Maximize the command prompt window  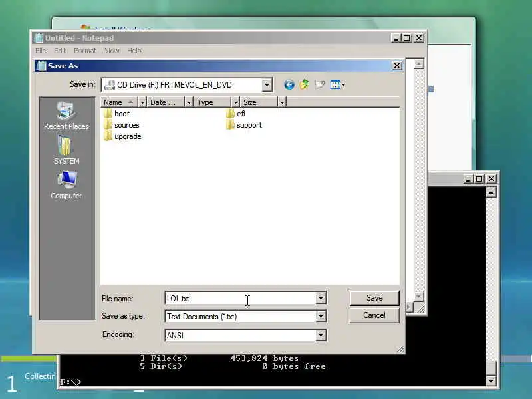click(x=479, y=178)
